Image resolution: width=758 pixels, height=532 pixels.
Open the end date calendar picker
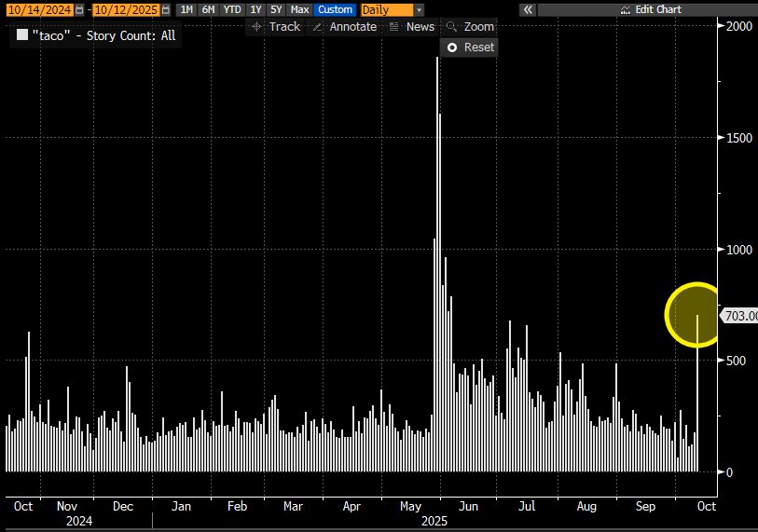tap(166, 9)
